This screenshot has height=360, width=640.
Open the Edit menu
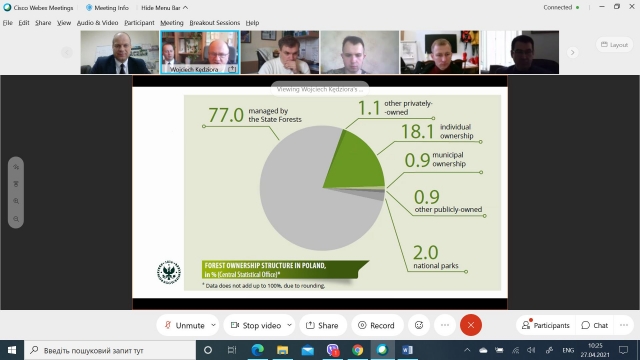pyautogui.click(x=24, y=23)
